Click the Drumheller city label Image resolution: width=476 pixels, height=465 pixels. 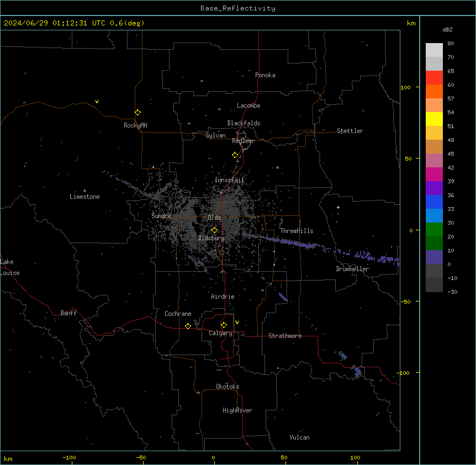(352, 269)
